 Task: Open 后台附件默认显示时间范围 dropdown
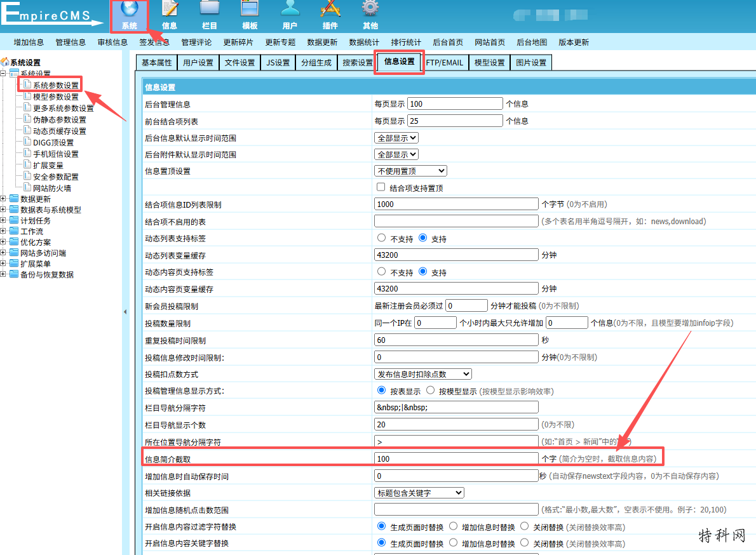[x=396, y=155]
